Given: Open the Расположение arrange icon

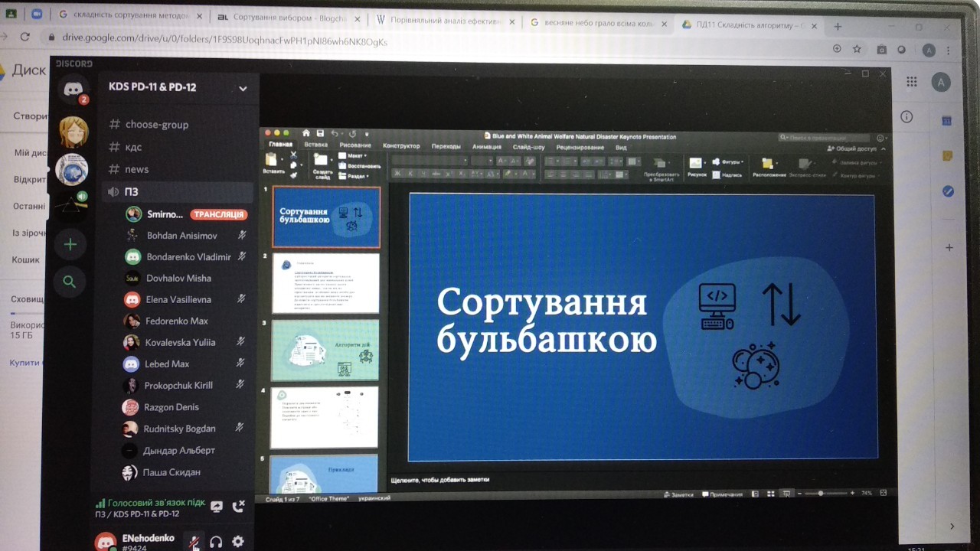Looking at the screenshot, I should pos(769,163).
